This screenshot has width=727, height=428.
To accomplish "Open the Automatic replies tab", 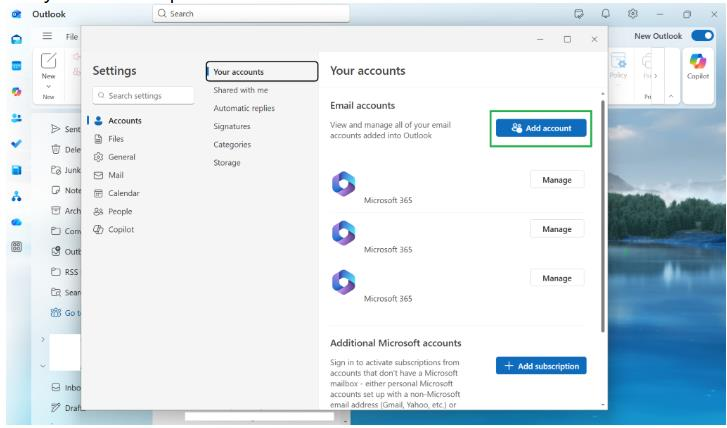I will pos(244,108).
